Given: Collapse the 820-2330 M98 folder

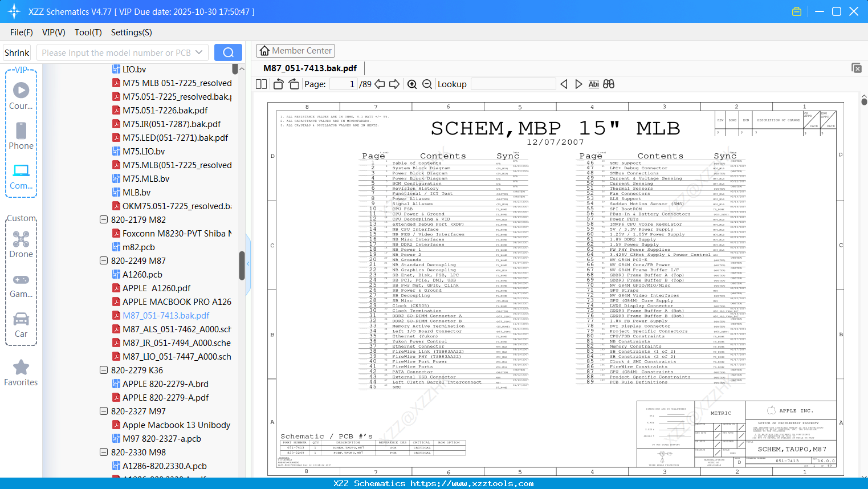Looking at the screenshot, I should click(x=104, y=452).
